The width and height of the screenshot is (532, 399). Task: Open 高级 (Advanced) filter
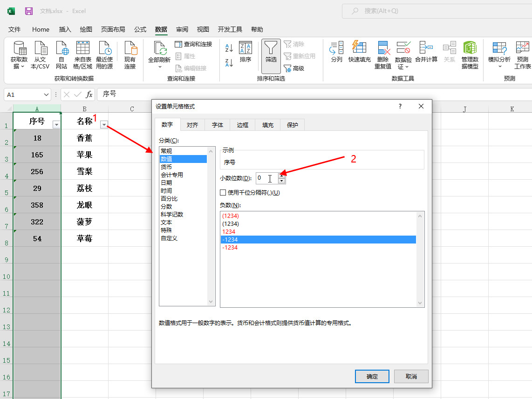294,68
